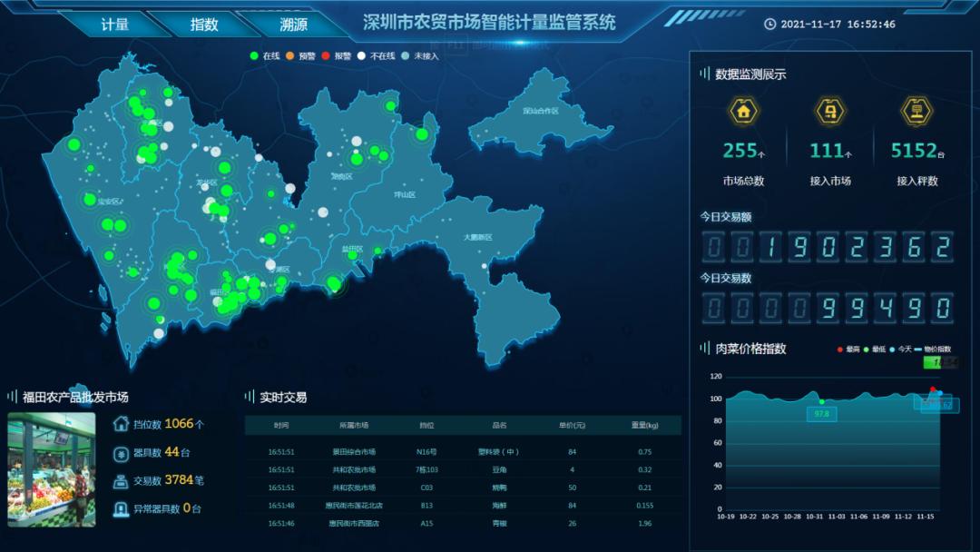Click the hexagon icon above 接入市场

coord(830,112)
